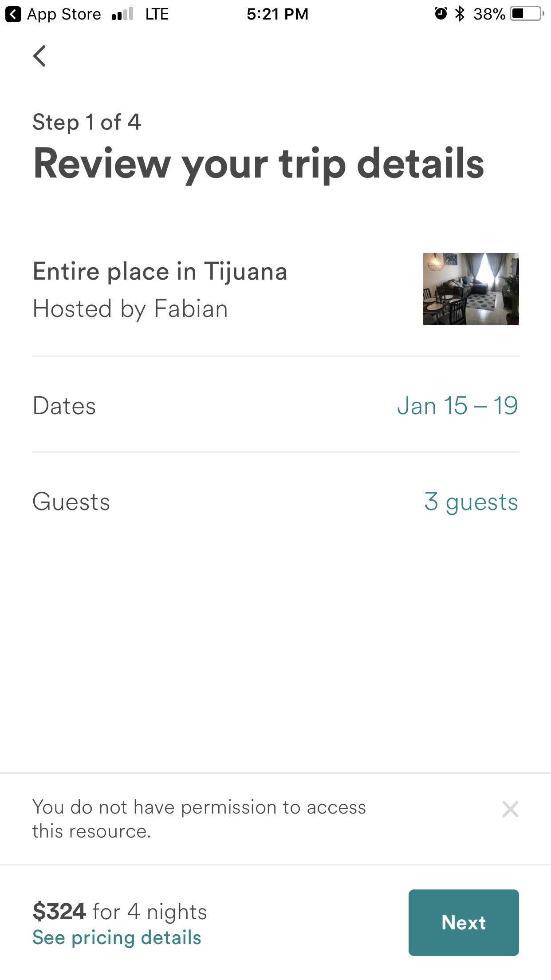Tap the permission error message text
The image size is (551, 980).
pos(199,819)
